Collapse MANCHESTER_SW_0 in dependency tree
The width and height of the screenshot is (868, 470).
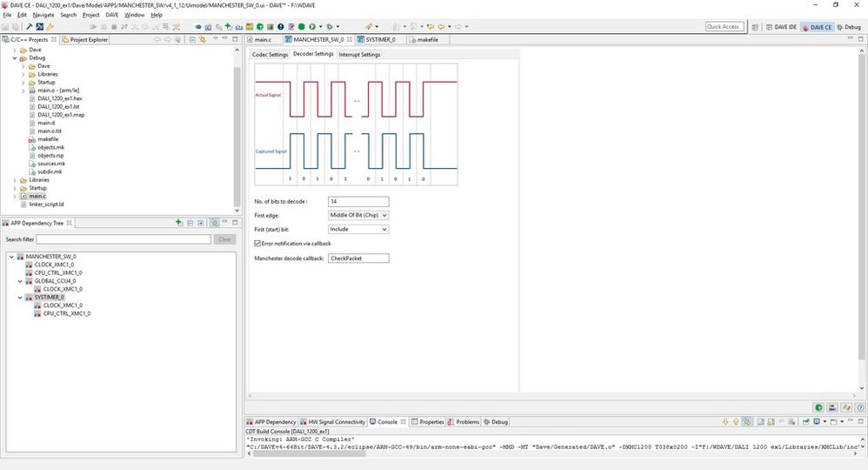click(x=11, y=257)
